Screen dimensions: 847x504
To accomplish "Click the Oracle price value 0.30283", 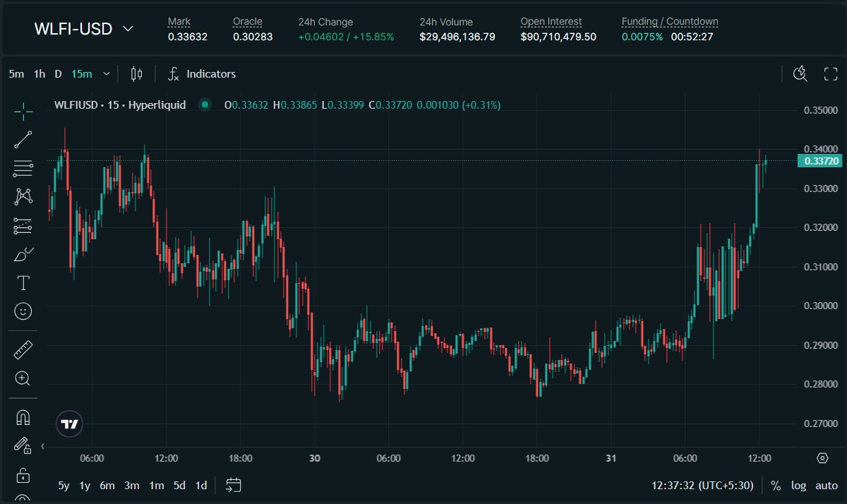I will tap(253, 37).
